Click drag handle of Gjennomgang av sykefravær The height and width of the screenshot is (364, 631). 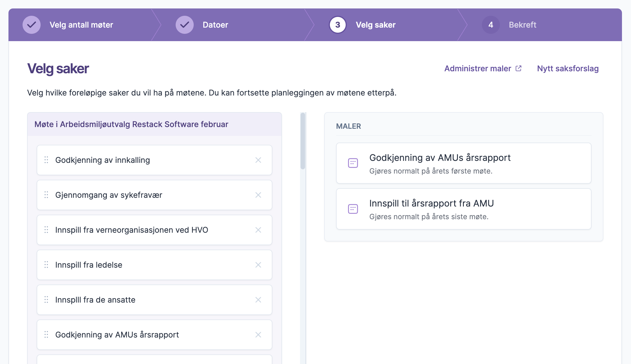(46, 195)
